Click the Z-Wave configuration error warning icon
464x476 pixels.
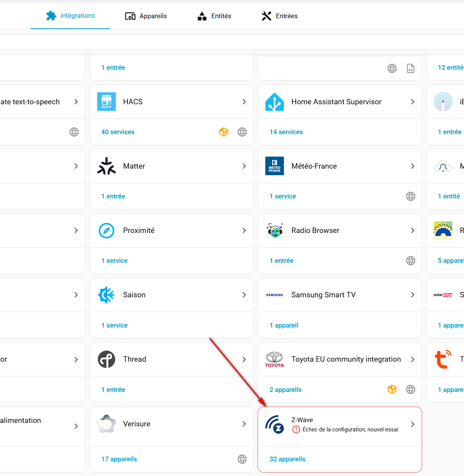pos(296,429)
